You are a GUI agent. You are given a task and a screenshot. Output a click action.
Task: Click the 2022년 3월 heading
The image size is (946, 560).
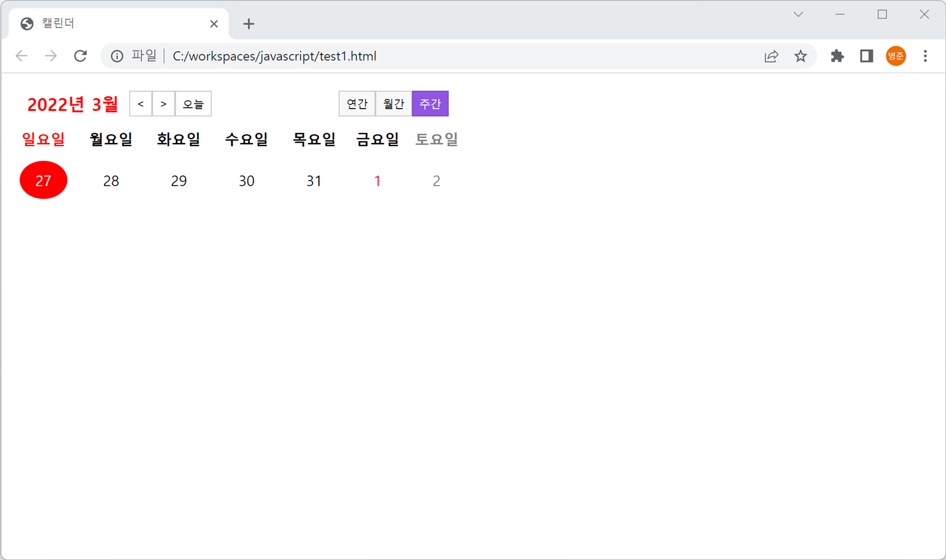pyautogui.click(x=73, y=104)
